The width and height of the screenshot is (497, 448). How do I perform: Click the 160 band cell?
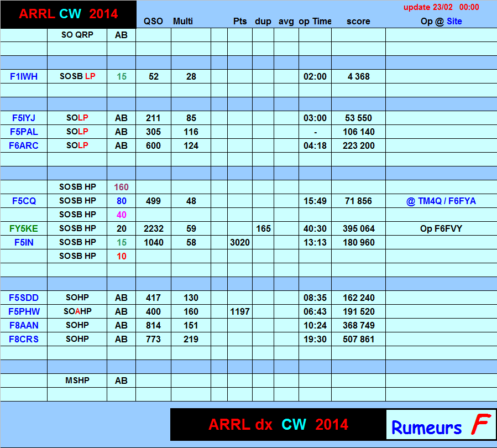click(122, 187)
